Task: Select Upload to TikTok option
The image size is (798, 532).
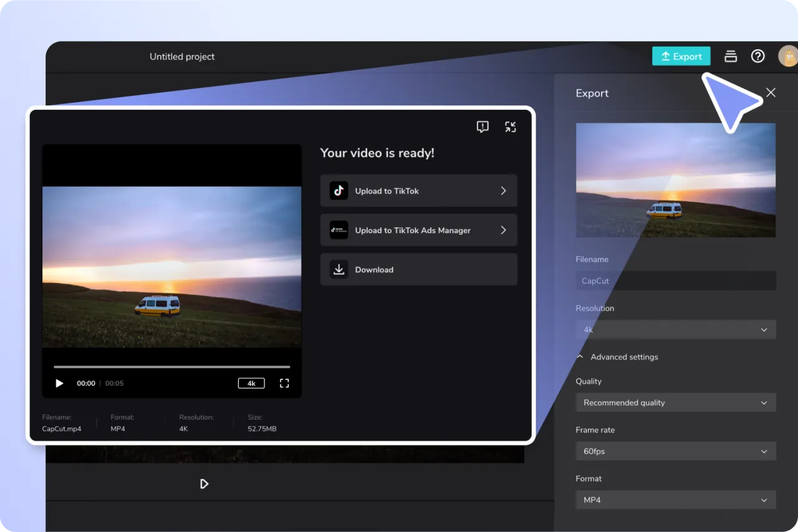Action: 418,191
